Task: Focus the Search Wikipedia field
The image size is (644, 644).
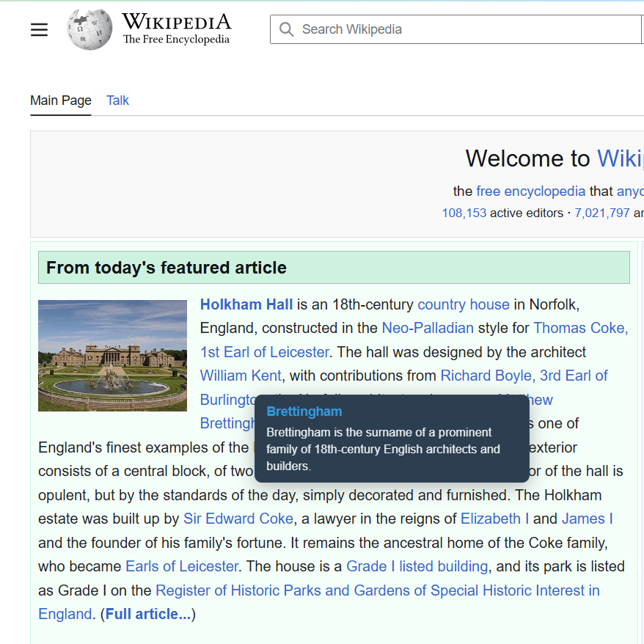Action: coord(456,29)
